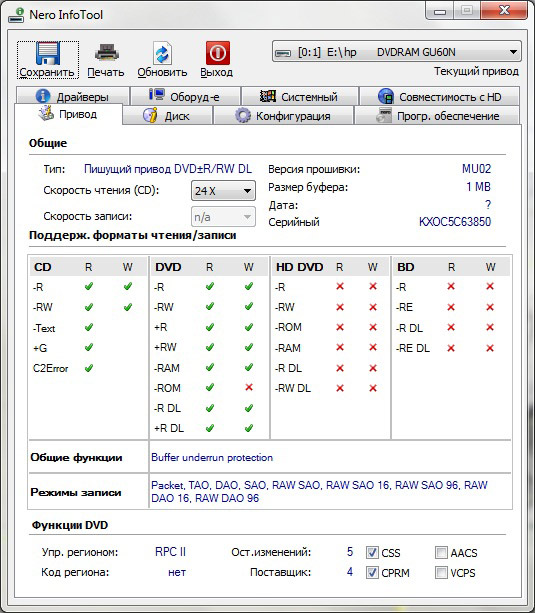This screenshot has height=613, width=535.
Task: Click the firmware version value MU02
Action: pos(476,169)
